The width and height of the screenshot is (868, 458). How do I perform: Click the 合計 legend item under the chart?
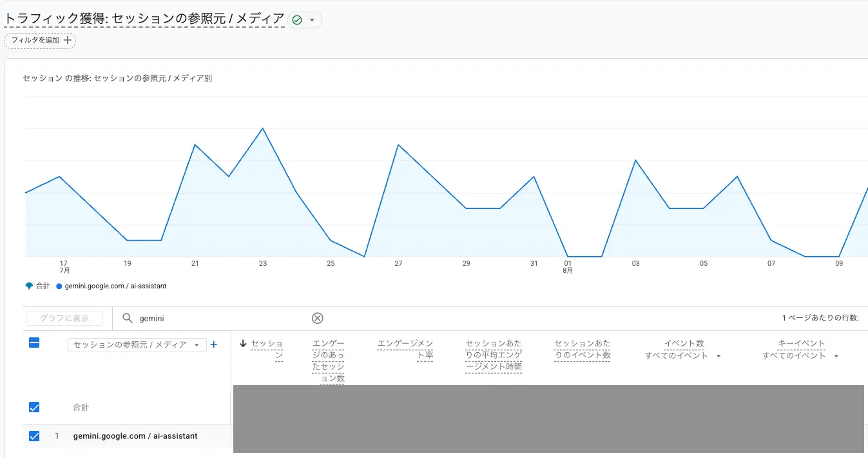(37, 286)
